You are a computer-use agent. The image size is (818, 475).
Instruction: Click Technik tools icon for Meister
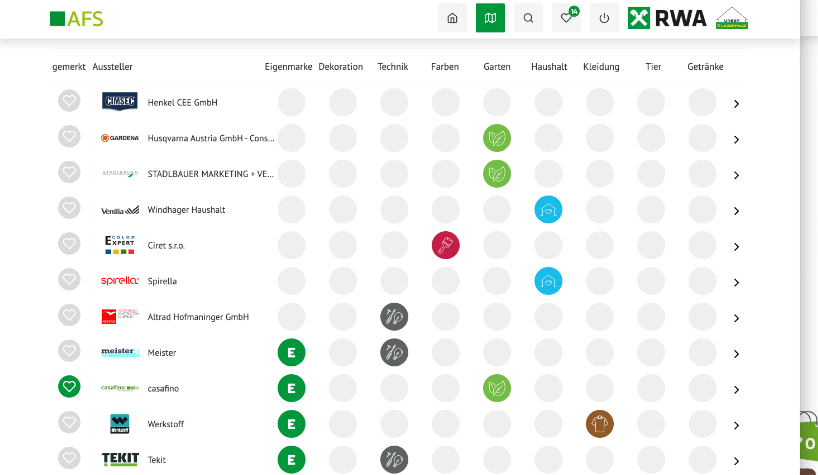pyautogui.click(x=394, y=352)
